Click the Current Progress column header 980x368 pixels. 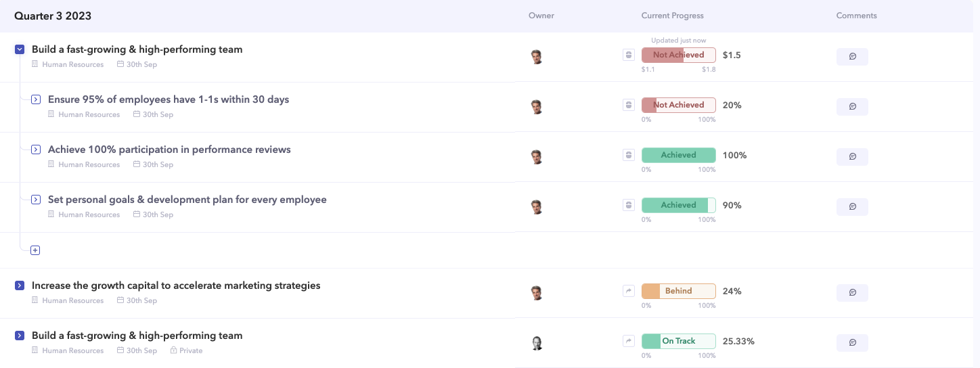(x=672, y=16)
